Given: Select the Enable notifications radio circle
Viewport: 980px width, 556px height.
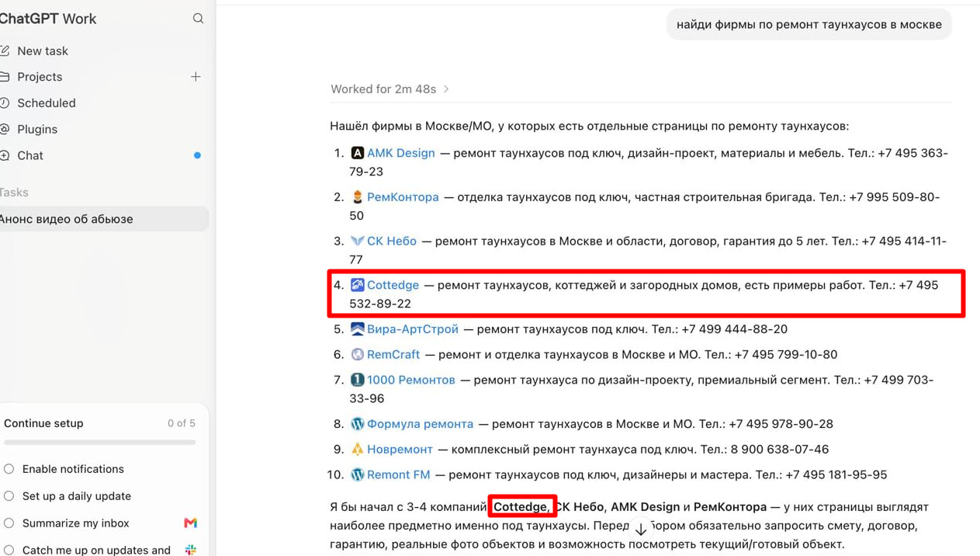Looking at the screenshot, I should (9, 469).
